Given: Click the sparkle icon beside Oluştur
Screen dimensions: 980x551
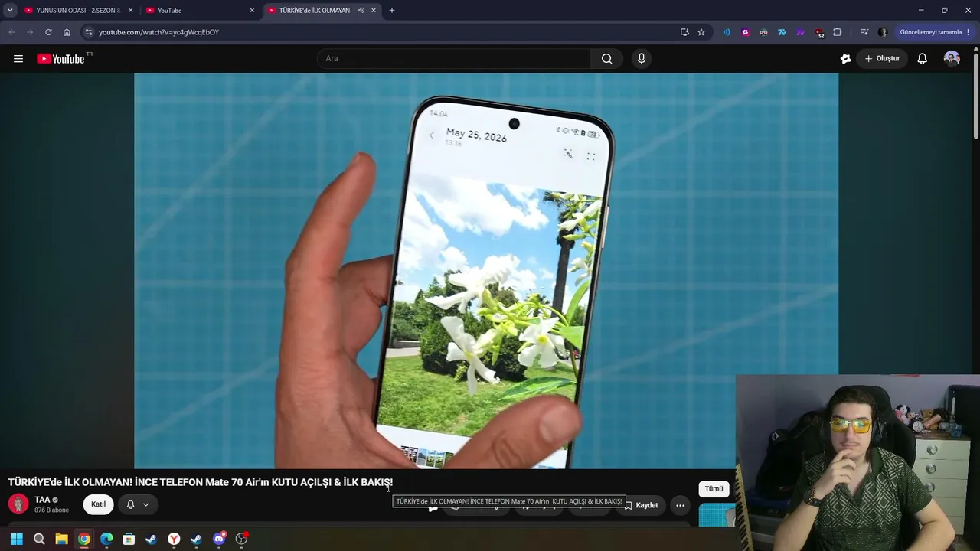Looking at the screenshot, I should [x=845, y=59].
